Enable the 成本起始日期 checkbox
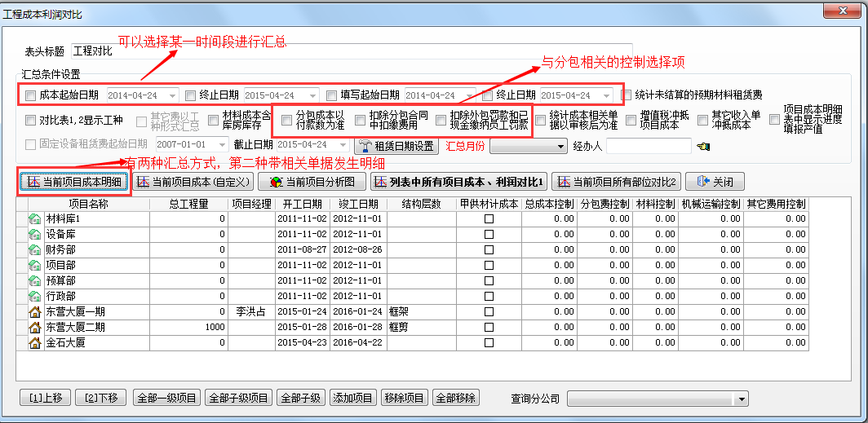 pyautogui.click(x=31, y=95)
